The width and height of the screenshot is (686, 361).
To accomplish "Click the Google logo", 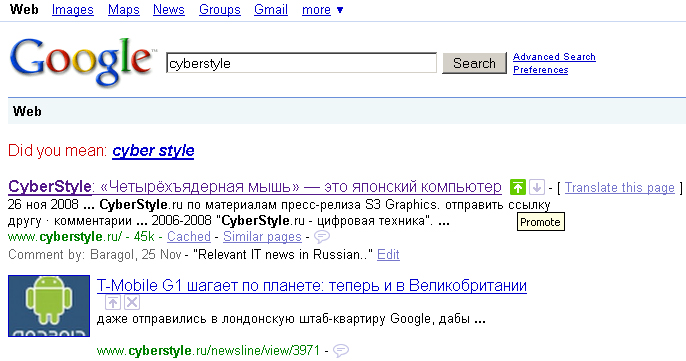I will tap(82, 62).
